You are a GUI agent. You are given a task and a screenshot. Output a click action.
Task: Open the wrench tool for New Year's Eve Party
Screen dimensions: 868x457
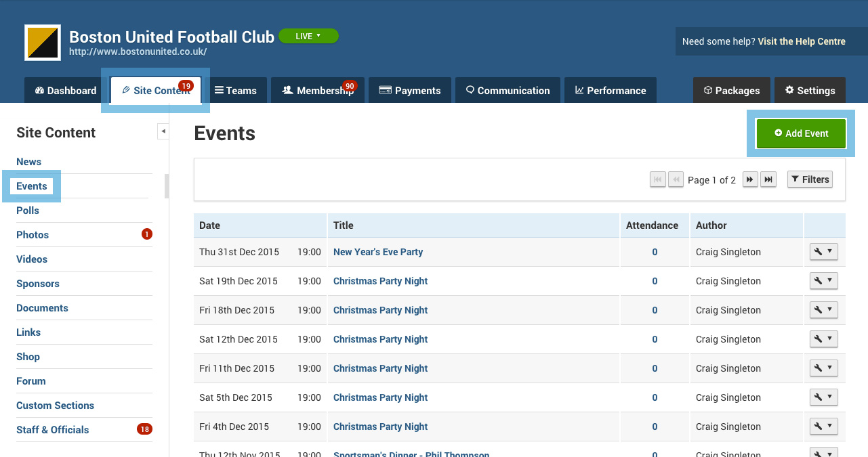820,251
